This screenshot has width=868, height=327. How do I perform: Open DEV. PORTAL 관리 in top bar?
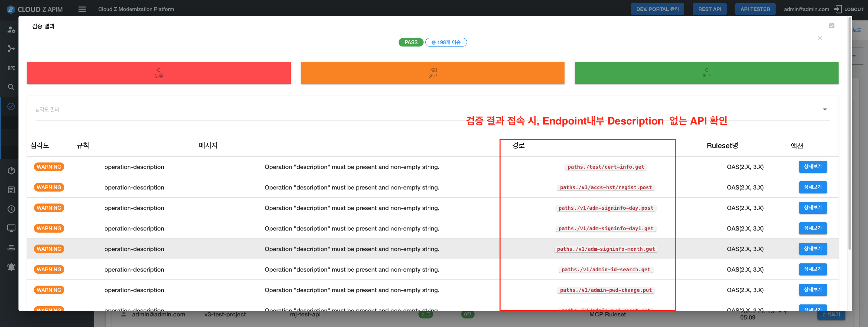pos(657,9)
